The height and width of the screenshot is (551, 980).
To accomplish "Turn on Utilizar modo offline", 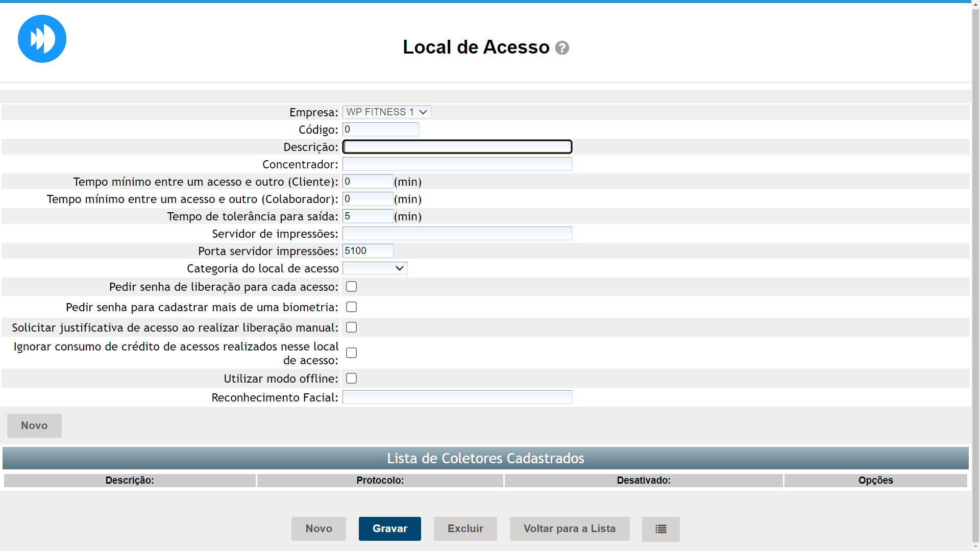I will pyautogui.click(x=351, y=379).
